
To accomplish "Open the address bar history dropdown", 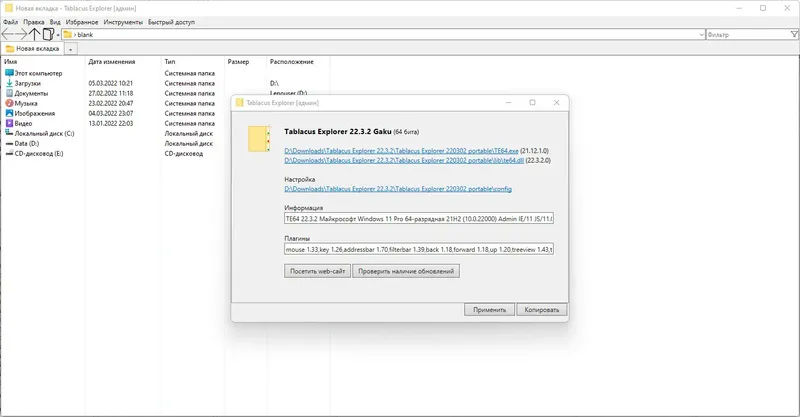I will [702, 35].
